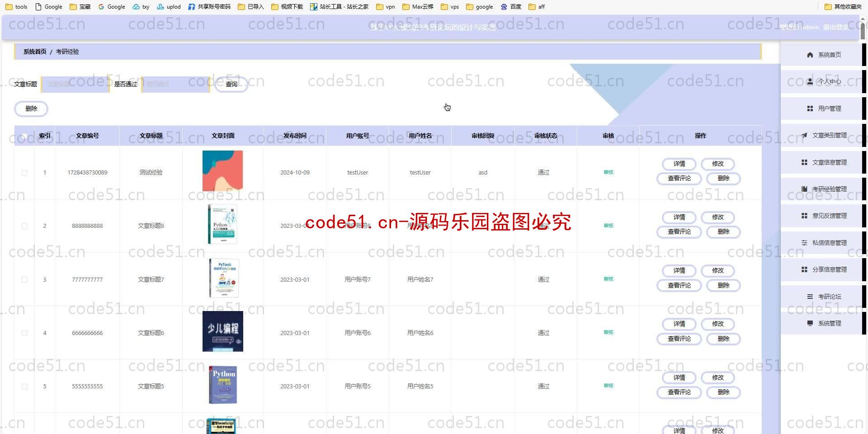Check the row for 文章标题8
Screen dimensions: 868x434
(x=24, y=226)
